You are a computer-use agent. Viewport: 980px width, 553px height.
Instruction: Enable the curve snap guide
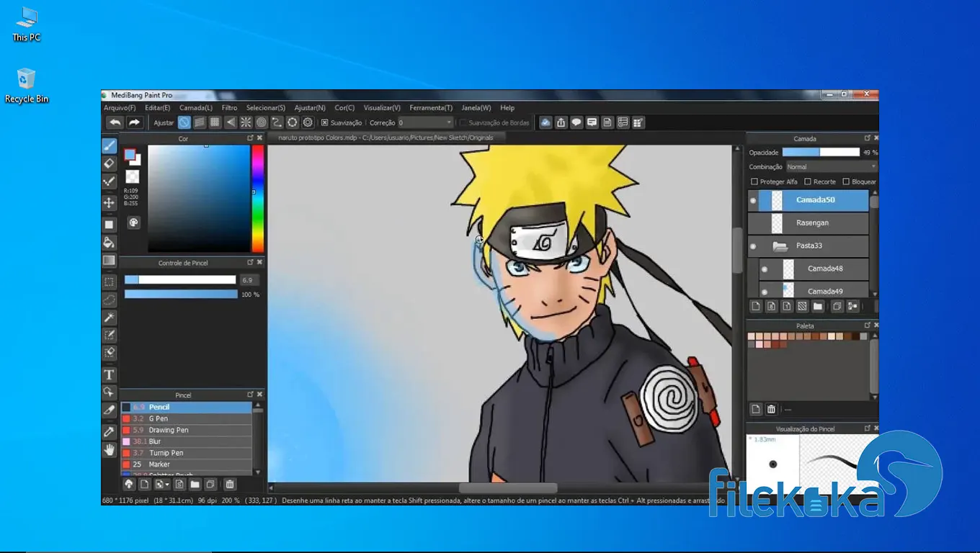(277, 122)
